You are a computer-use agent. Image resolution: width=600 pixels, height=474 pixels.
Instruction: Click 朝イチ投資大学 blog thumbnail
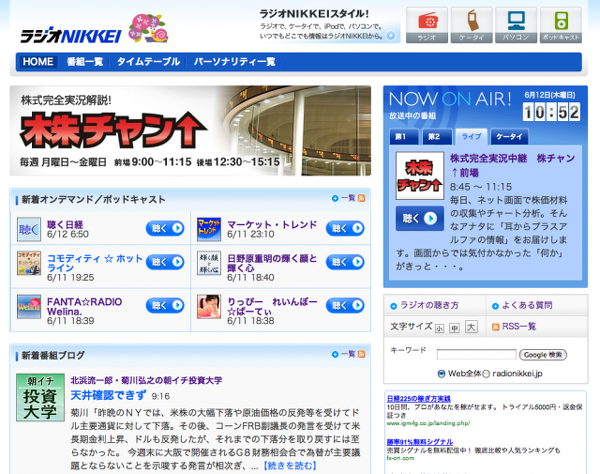(x=40, y=397)
